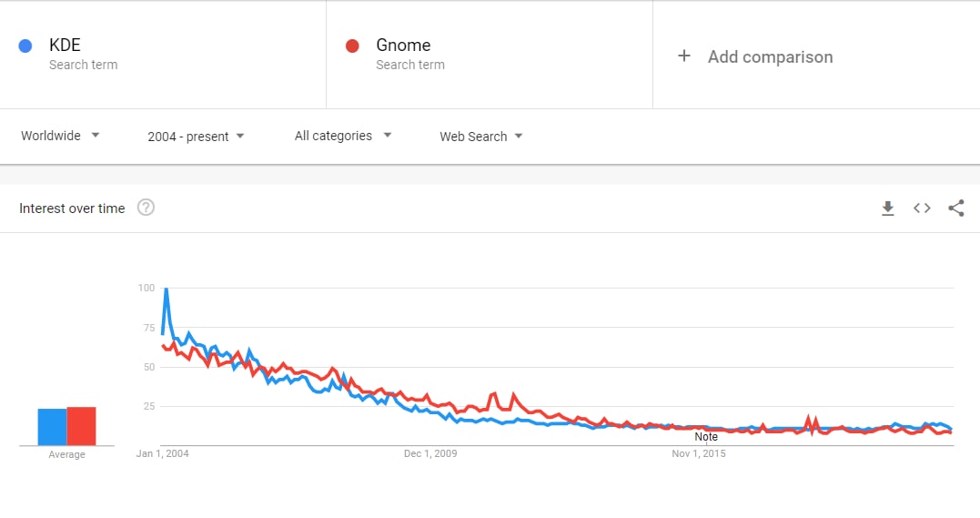Download the interest over time data
Screen dimensions: 980x518
(887, 208)
